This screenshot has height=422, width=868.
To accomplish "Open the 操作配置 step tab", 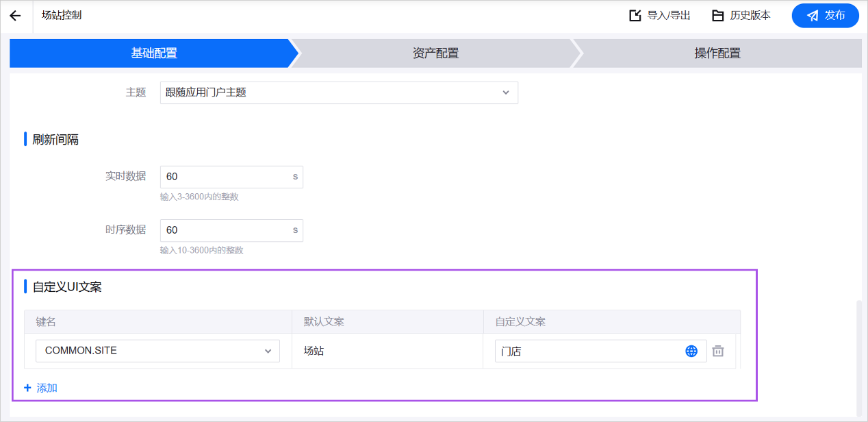I will tap(717, 53).
